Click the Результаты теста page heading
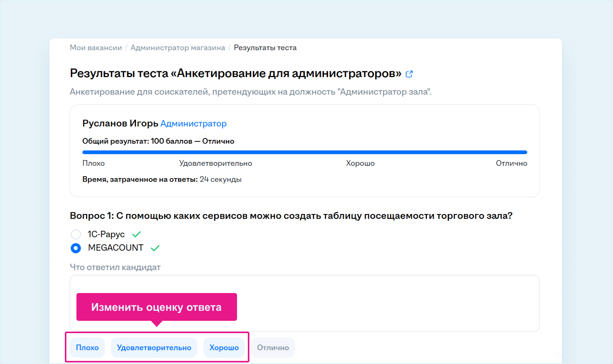Screen dimensions: 613x364 coord(235,73)
